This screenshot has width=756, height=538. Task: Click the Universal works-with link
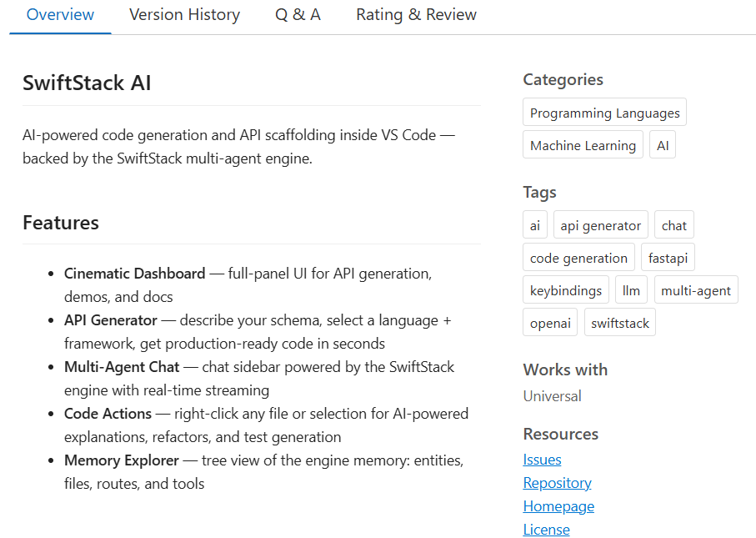(x=552, y=395)
